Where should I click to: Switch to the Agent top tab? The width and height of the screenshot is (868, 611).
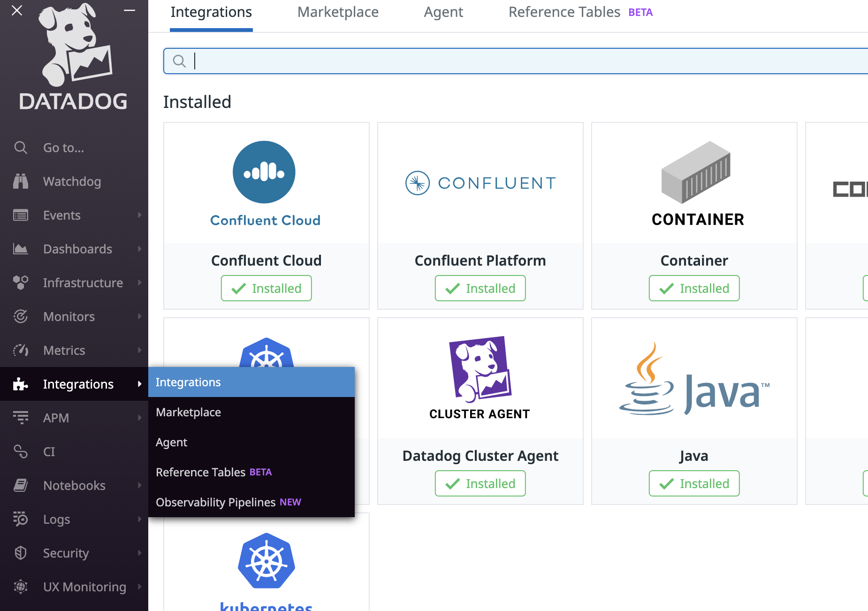(443, 13)
